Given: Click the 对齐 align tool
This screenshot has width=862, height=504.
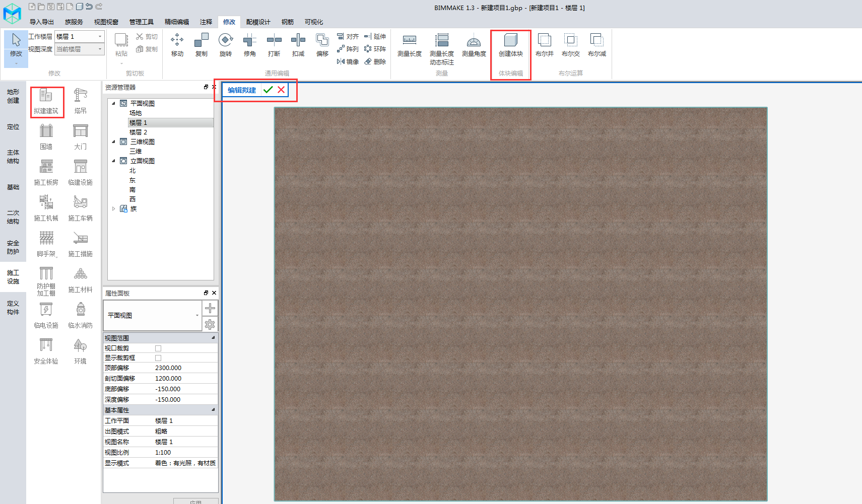Looking at the screenshot, I should click(x=348, y=36).
